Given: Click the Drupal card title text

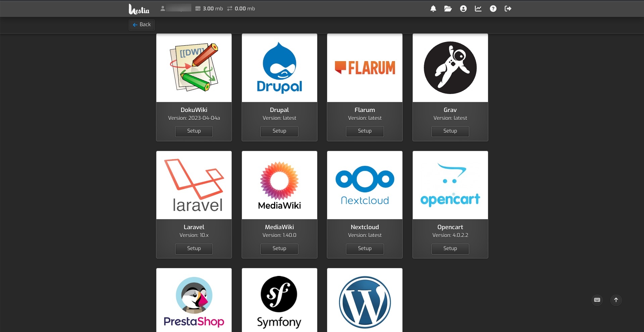Looking at the screenshot, I should 279,110.
